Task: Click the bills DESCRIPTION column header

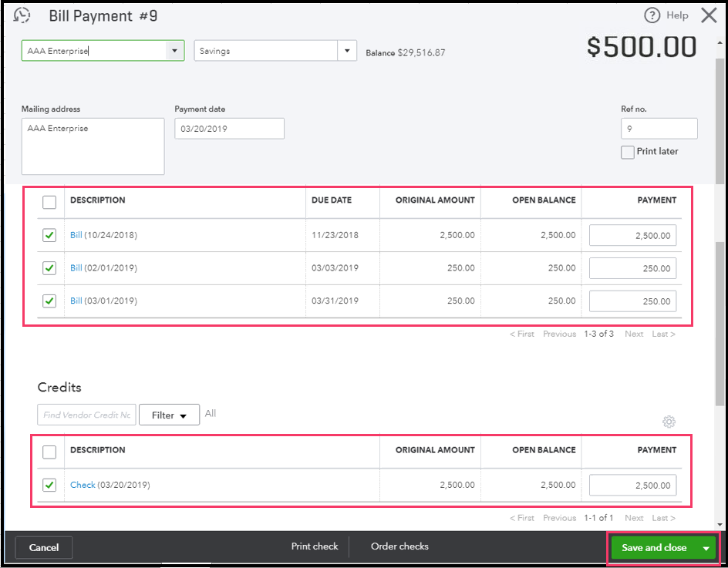Action: [x=97, y=200]
